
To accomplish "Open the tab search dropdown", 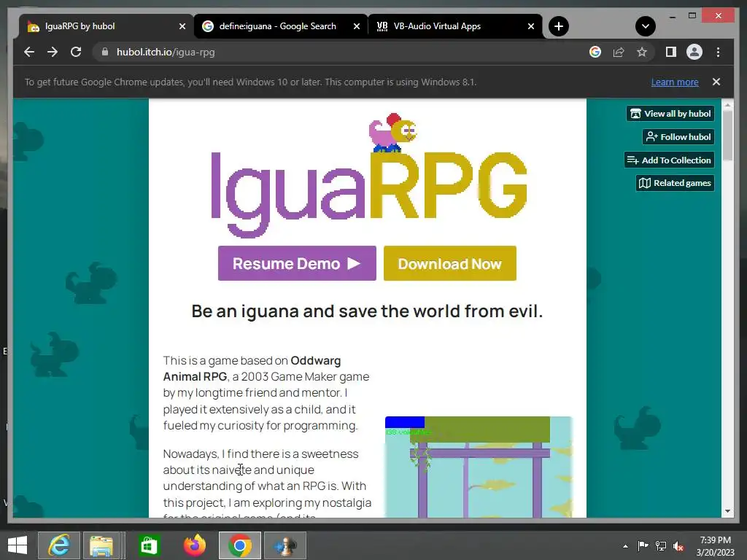I will point(646,26).
